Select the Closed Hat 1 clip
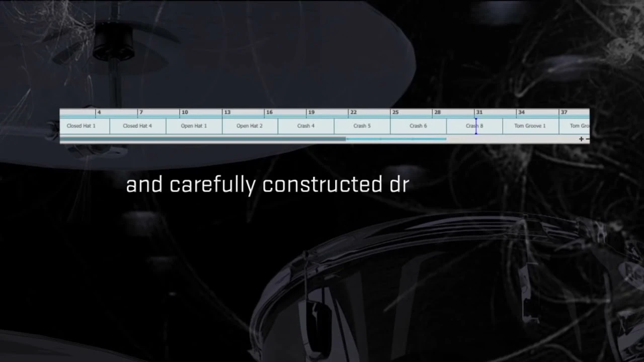644x362 pixels. (81, 126)
